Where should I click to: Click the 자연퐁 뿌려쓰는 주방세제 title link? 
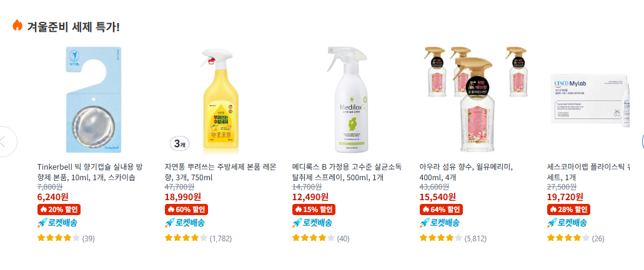click(220, 173)
